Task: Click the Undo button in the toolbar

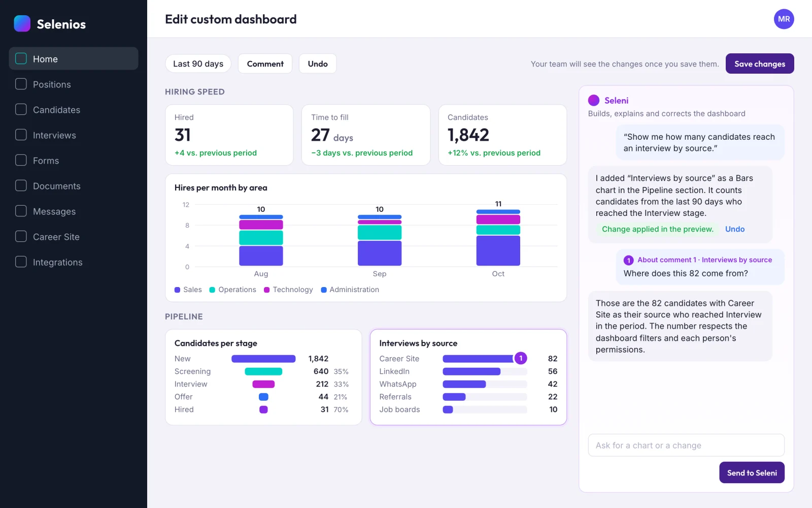Action: point(318,63)
